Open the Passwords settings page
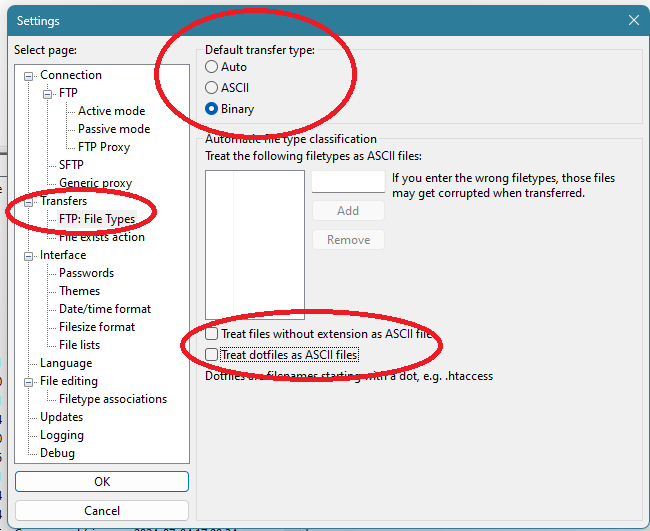The image size is (650, 531). coord(86,273)
